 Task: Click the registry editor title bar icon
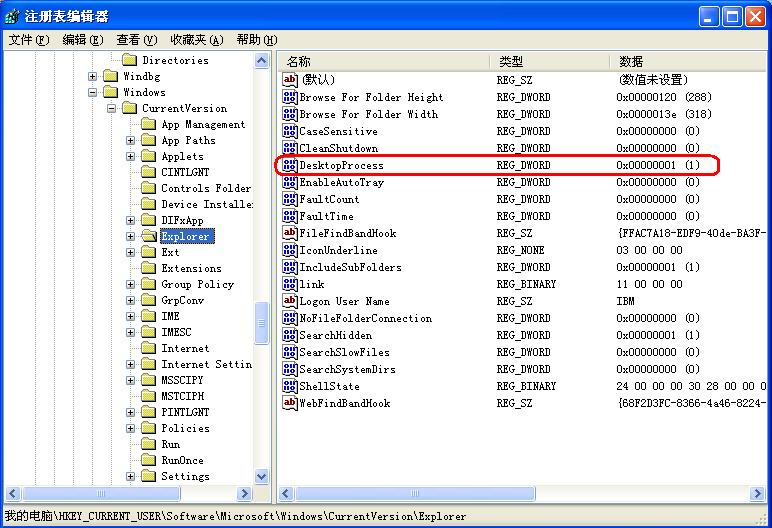click(12, 16)
